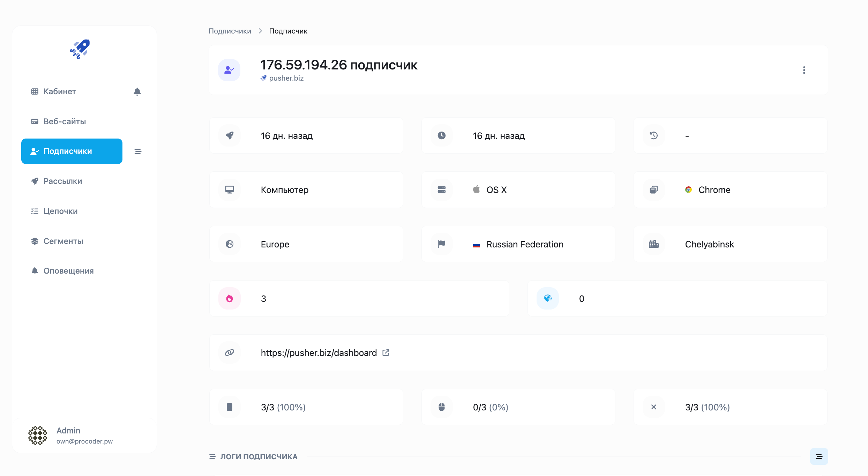Open the Кабинет menu item
Image resolution: width=868 pixels, height=476 pixels.
coord(60,91)
